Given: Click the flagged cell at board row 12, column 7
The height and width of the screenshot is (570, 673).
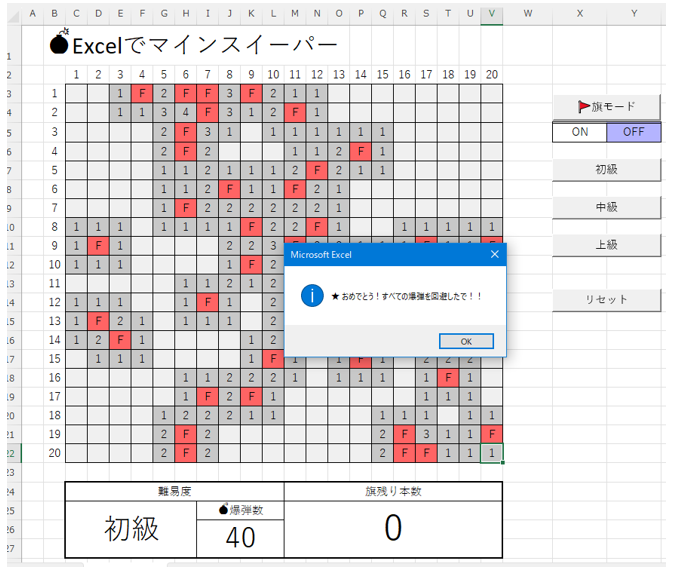Looking at the screenshot, I should click(x=207, y=302).
